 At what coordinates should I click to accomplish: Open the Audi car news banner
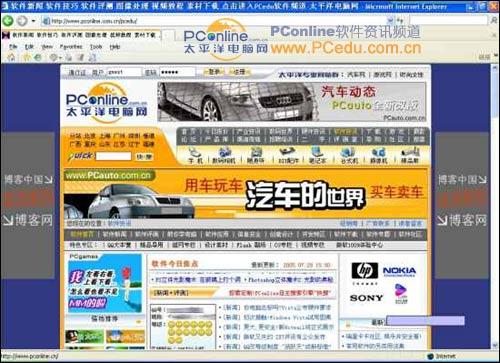tap(292, 102)
